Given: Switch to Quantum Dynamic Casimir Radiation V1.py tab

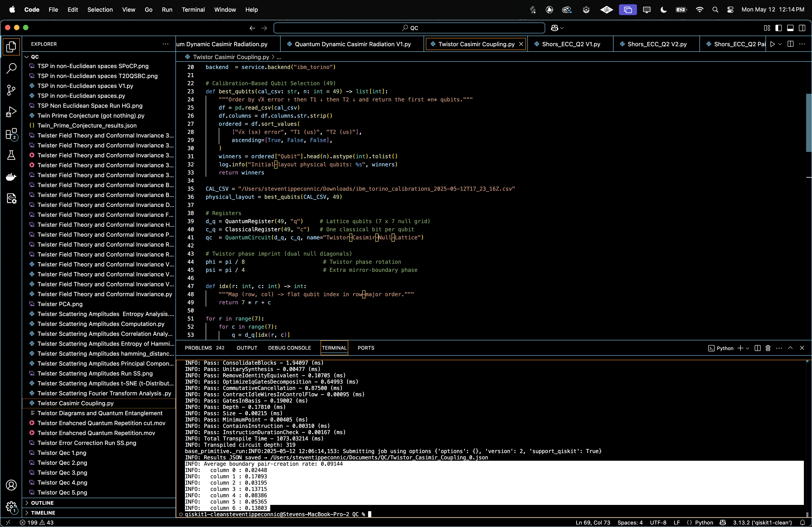Looking at the screenshot, I should point(353,44).
